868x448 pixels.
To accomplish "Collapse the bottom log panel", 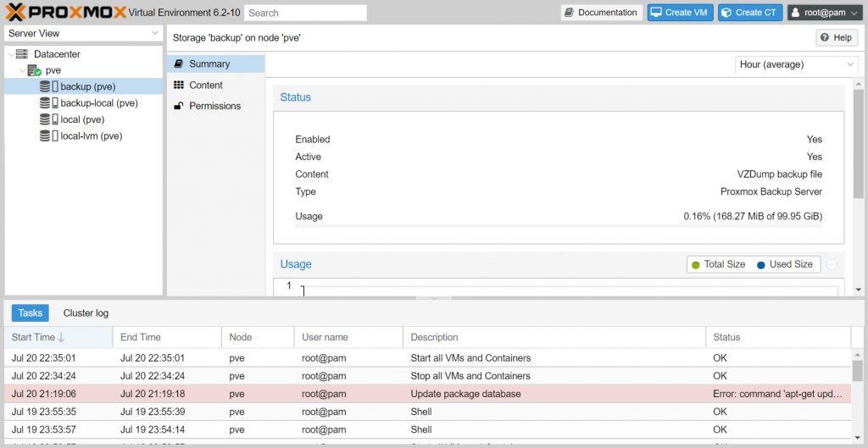I will tap(434, 299).
